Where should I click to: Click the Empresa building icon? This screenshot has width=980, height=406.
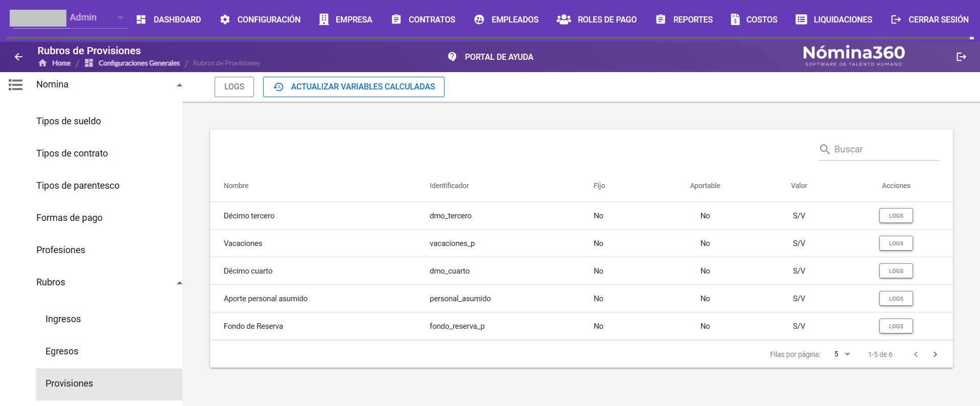click(323, 19)
